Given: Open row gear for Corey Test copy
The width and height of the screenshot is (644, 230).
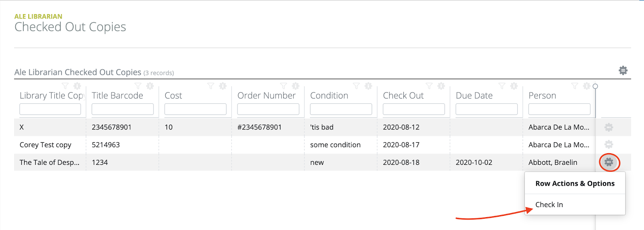Looking at the screenshot, I should coord(609,144).
